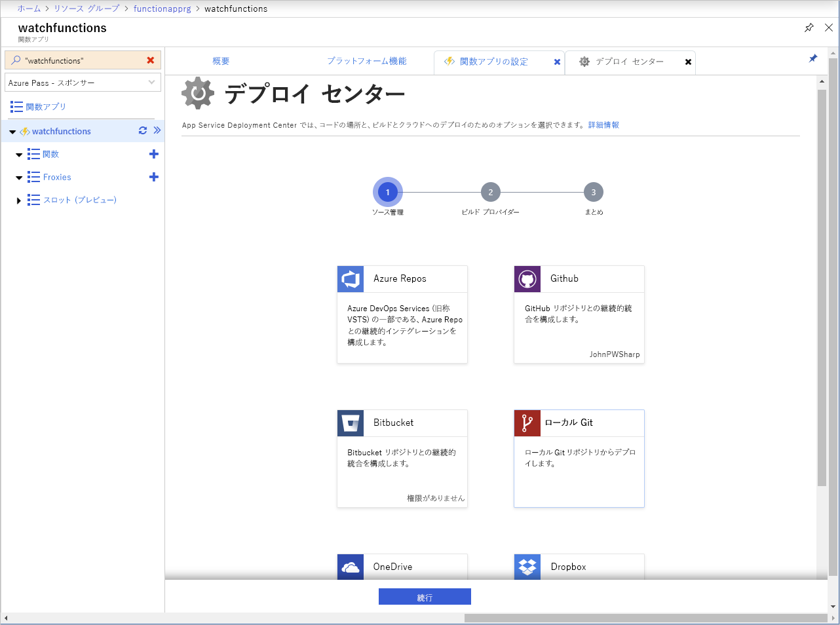Click step 2 ビルド プロバイダー circle
The height and width of the screenshot is (625, 840).
(x=491, y=192)
